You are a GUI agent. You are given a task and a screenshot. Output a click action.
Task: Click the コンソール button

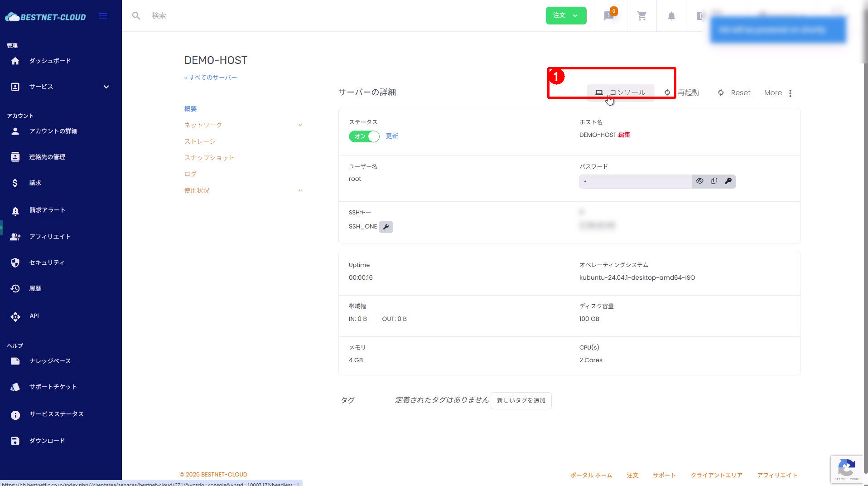pyautogui.click(x=620, y=92)
